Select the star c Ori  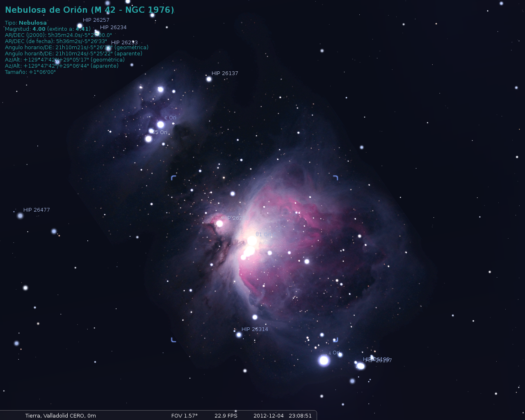160,124
